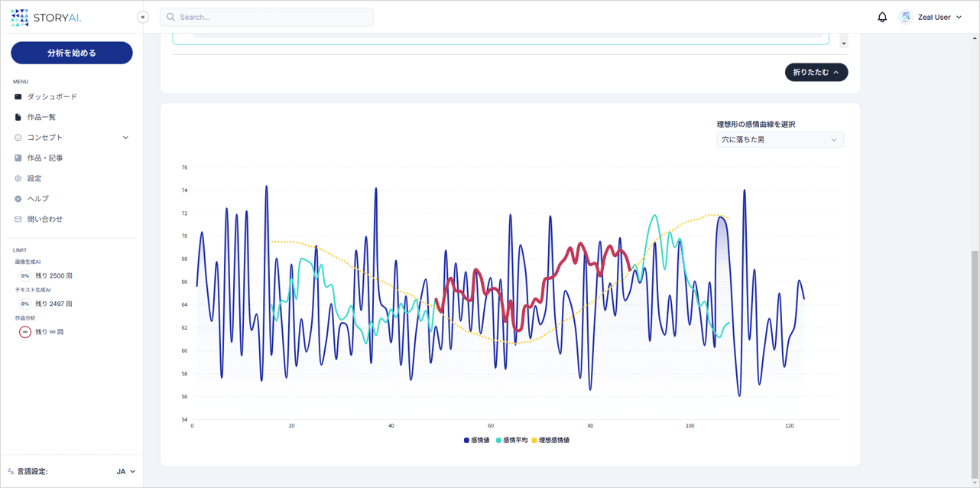Open the 穴に落ちた男 curve dropdown
The width and height of the screenshot is (980, 488).
[780, 140]
